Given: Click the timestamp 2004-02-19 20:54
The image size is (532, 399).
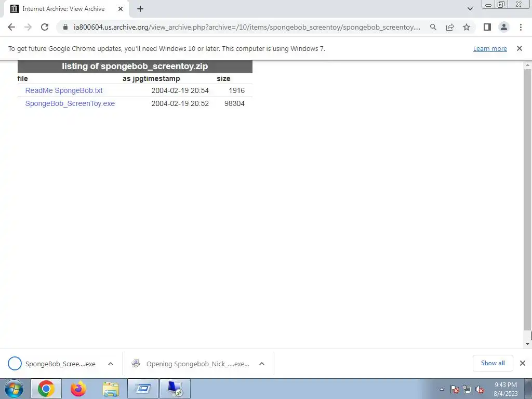Looking at the screenshot, I should [180, 90].
